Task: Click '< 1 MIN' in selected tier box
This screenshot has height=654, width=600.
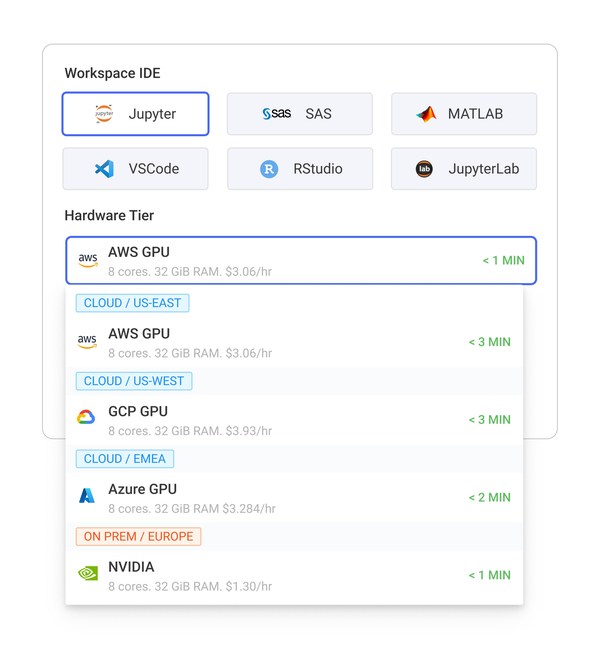Action: point(504,261)
